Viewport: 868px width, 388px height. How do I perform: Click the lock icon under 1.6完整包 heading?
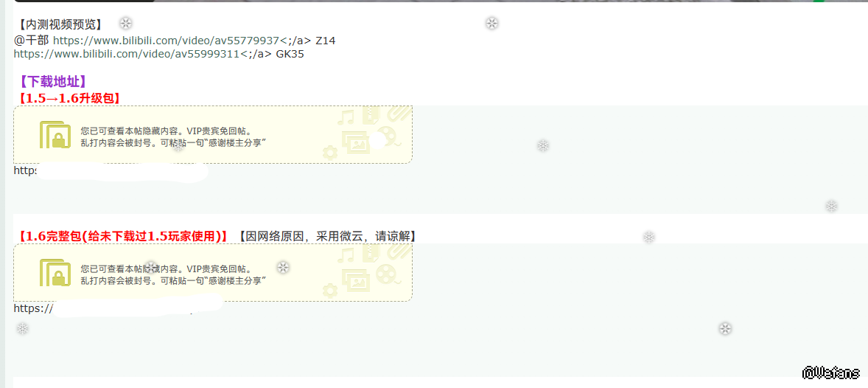pos(55,273)
